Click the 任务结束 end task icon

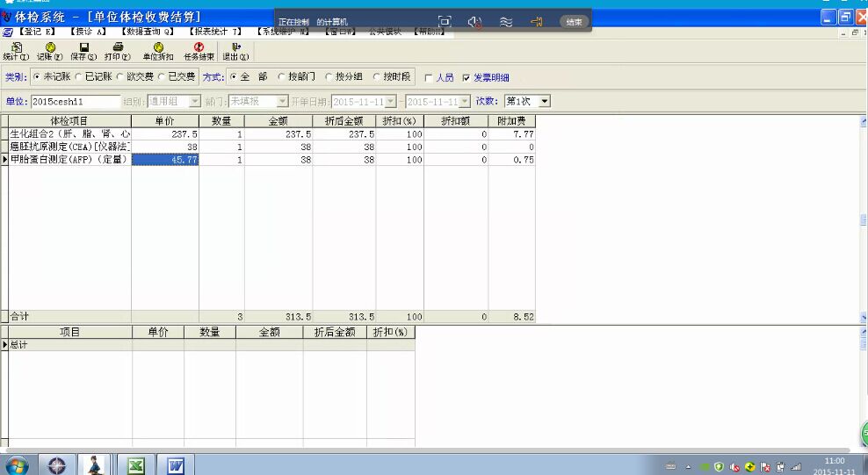pyautogui.click(x=199, y=52)
